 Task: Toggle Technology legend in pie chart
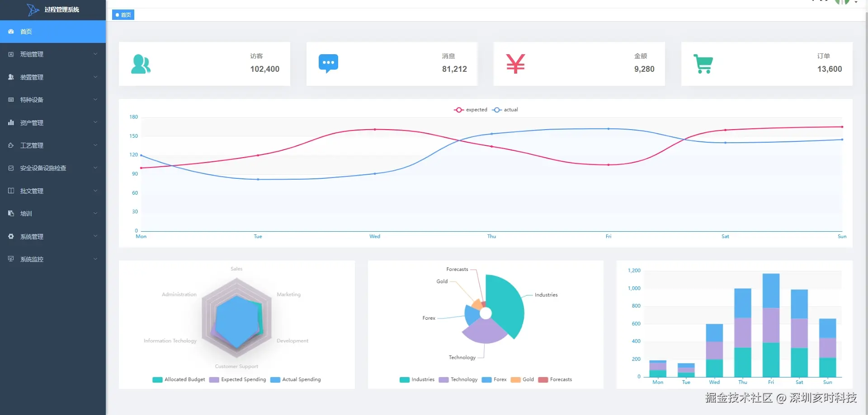(x=458, y=380)
